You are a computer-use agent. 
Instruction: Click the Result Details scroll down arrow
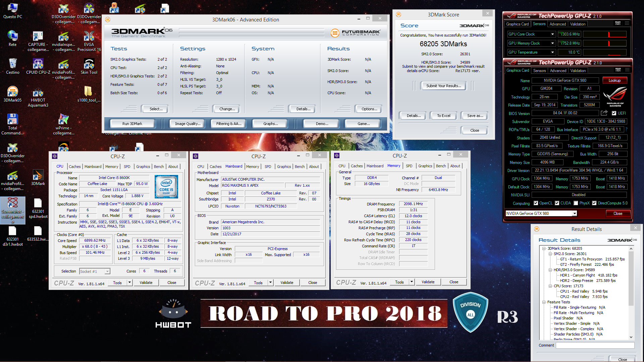(631, 337)
